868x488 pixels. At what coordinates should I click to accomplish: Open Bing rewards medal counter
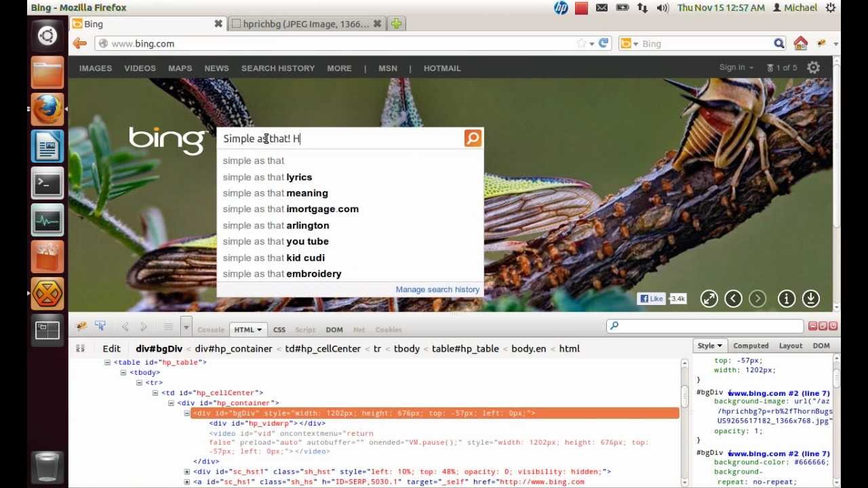tap(782, 68)
